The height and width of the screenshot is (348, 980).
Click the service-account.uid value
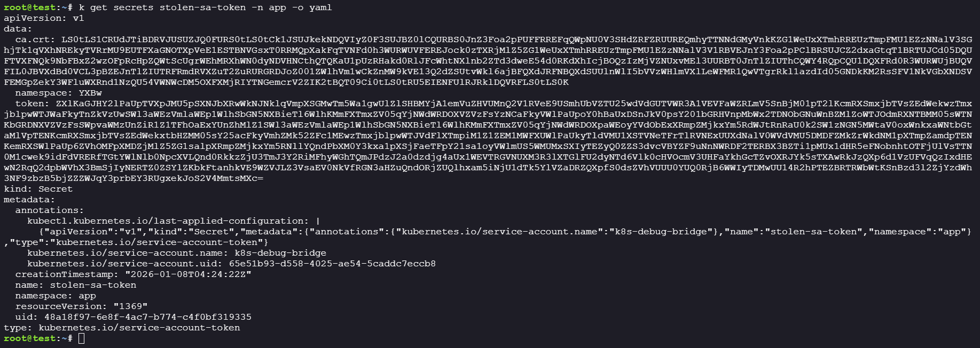(x=332, y=264)
